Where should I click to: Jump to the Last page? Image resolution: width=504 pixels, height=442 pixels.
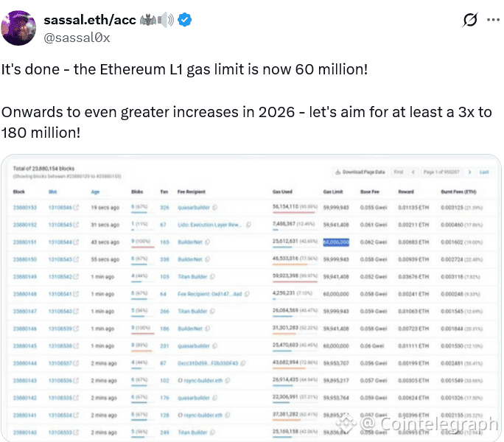click(484, 172)
